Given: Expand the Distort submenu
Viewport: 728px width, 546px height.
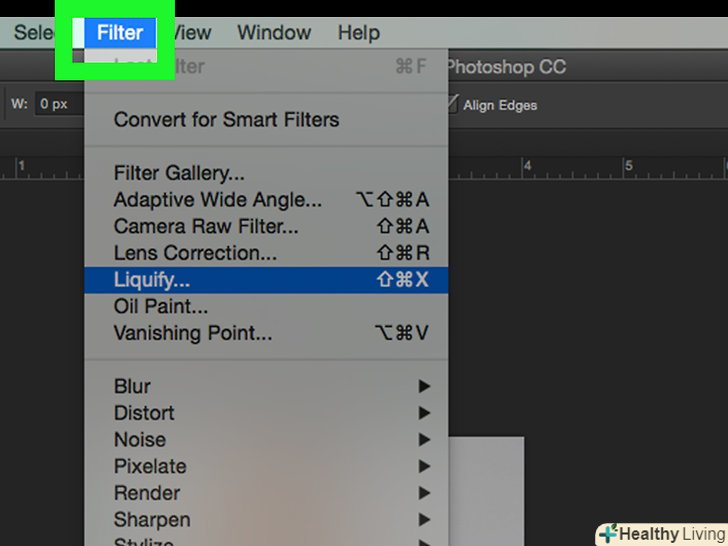Looking at the screenshot, I should point(144,413).
